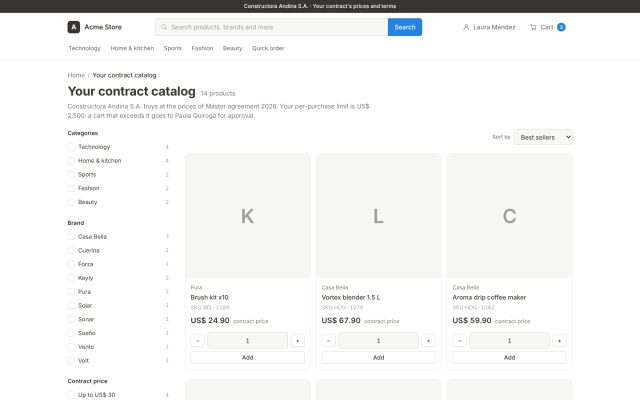The image size is (640, 400).
Task: Open the C product image thumbnail
Action: click(509, 216)
